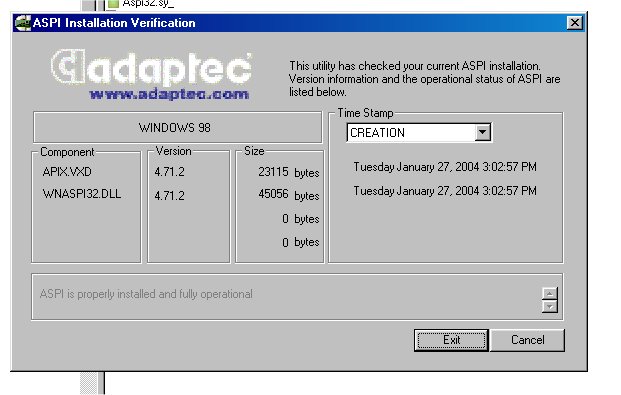The height and width of the screenshot is (395, 621).
Task: Click the Adaptec logo image
Action: (x=151, y=68)
